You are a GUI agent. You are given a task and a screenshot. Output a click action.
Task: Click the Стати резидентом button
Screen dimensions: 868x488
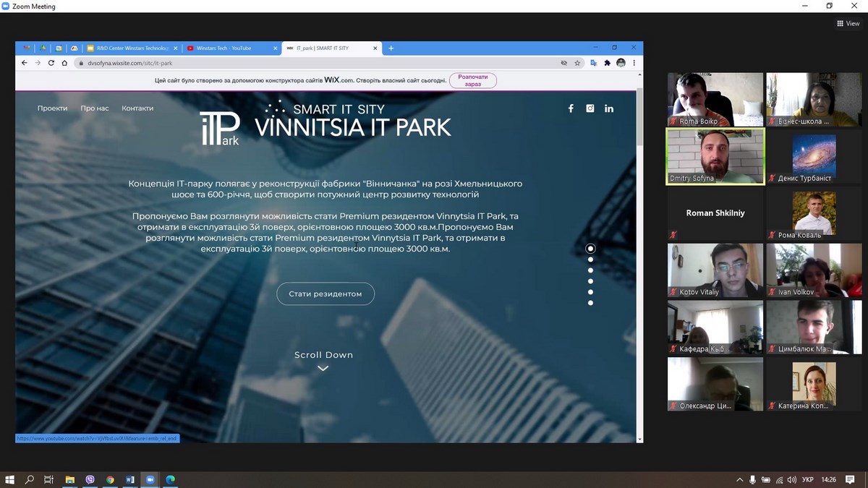325,294
